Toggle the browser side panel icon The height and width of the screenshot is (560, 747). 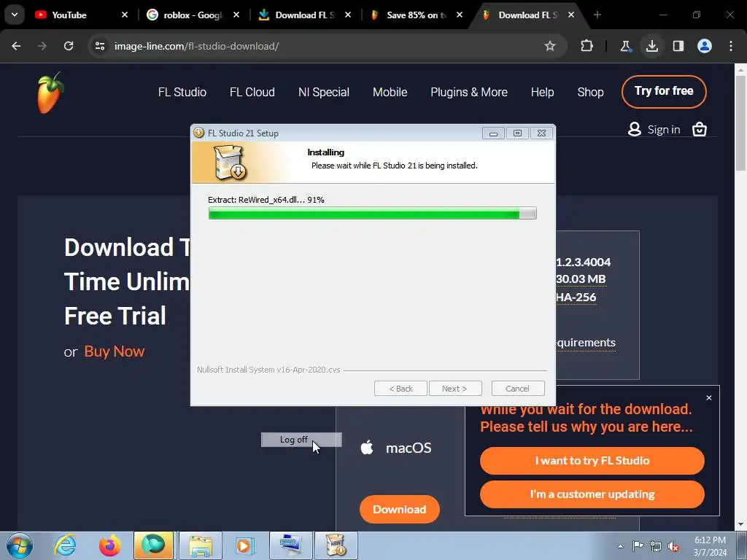[678, 46]
